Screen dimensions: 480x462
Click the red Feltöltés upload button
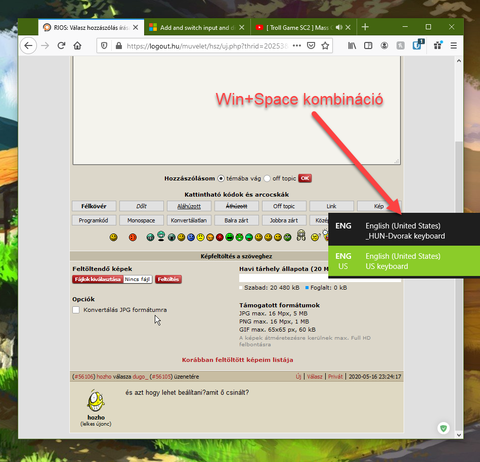click(x=168, y=279)
